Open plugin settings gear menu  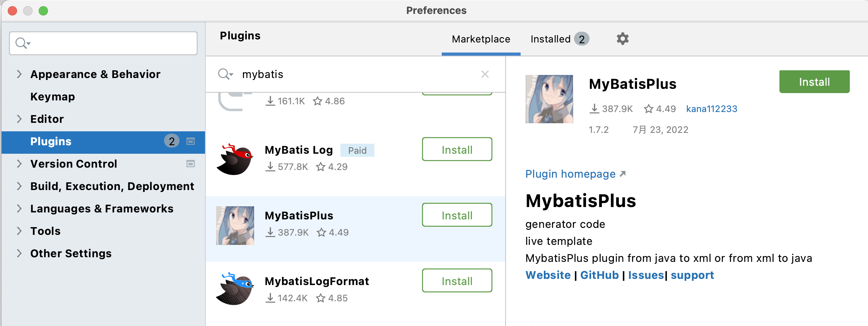[x=622, y=39]
